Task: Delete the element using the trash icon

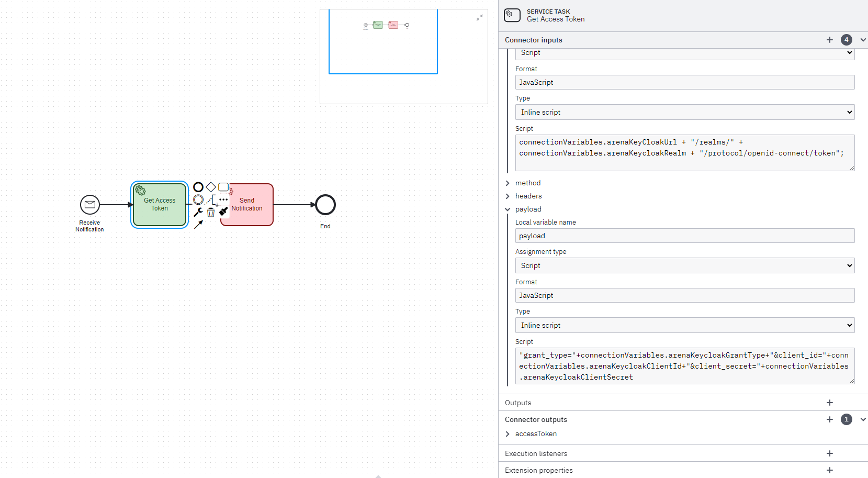Action: [211, 212]
